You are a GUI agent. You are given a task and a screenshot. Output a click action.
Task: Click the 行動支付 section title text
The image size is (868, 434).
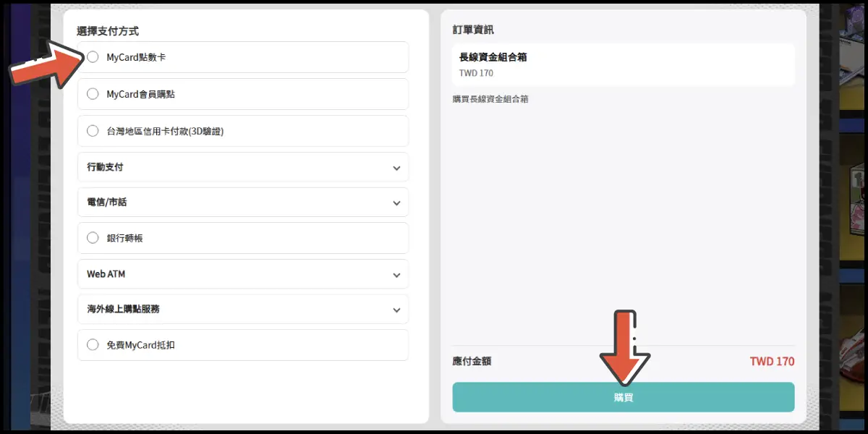[105, 167]
